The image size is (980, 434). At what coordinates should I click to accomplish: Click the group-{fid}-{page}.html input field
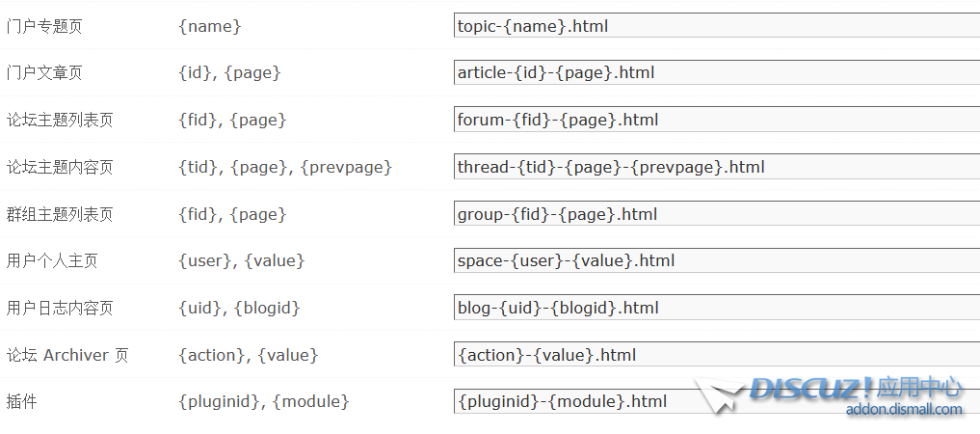click(x=717, y=214)
